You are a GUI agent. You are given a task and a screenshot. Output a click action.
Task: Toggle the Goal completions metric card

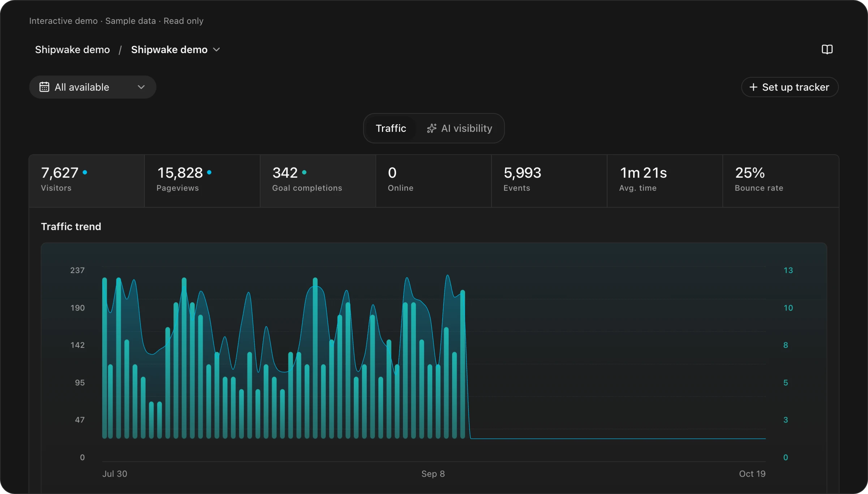318,181
